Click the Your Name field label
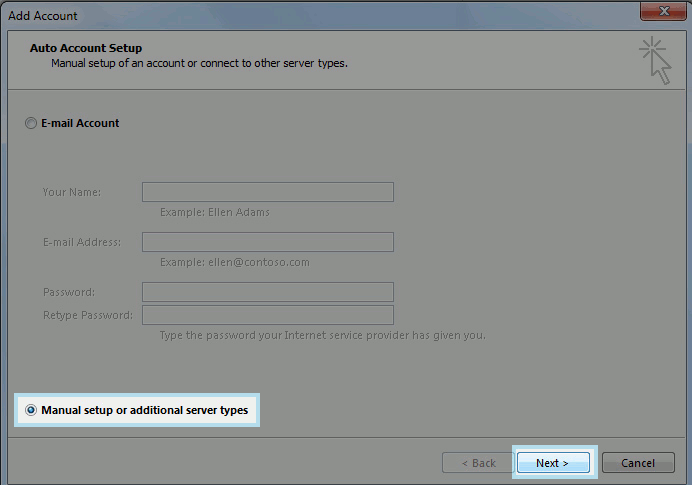Screen dimensions: 692x485 71,192
